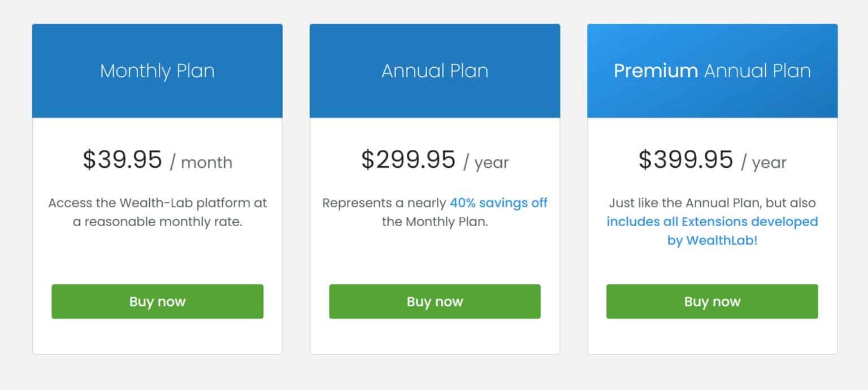
Task: Select the Monthly Plan header title
Action: pos(157,71)
